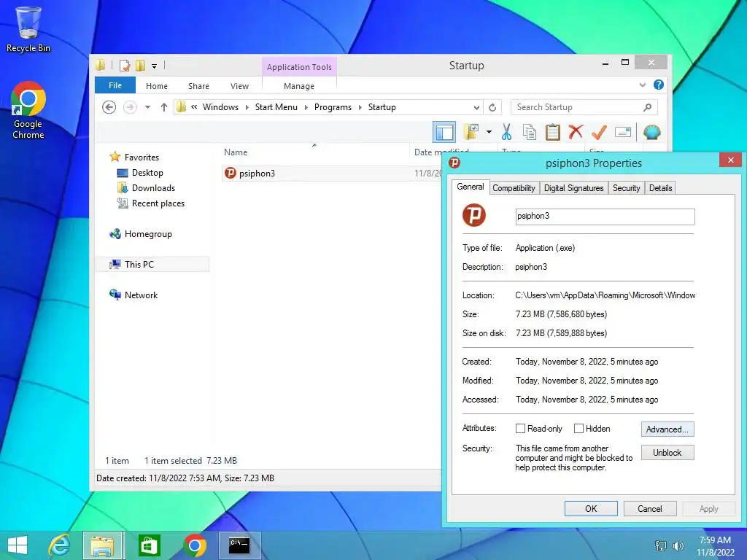This screenshot has height=560, width=747.
Task: Click the Explorer Back arrow button
Action: [x=109, y=107]
